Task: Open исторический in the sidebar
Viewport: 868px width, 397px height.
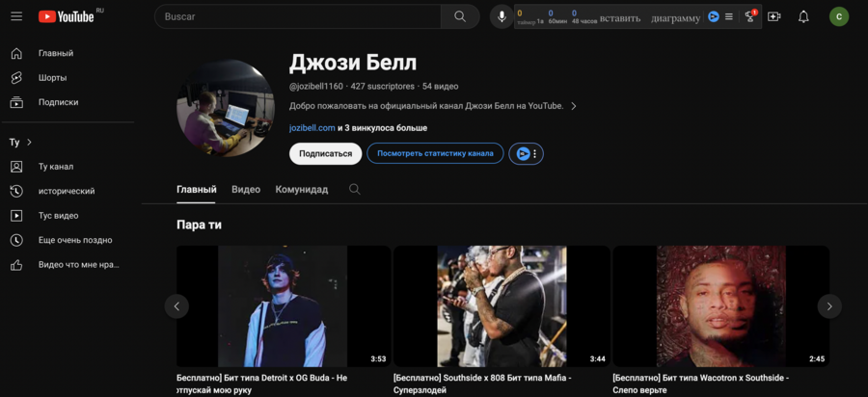Action: point(68,192)
